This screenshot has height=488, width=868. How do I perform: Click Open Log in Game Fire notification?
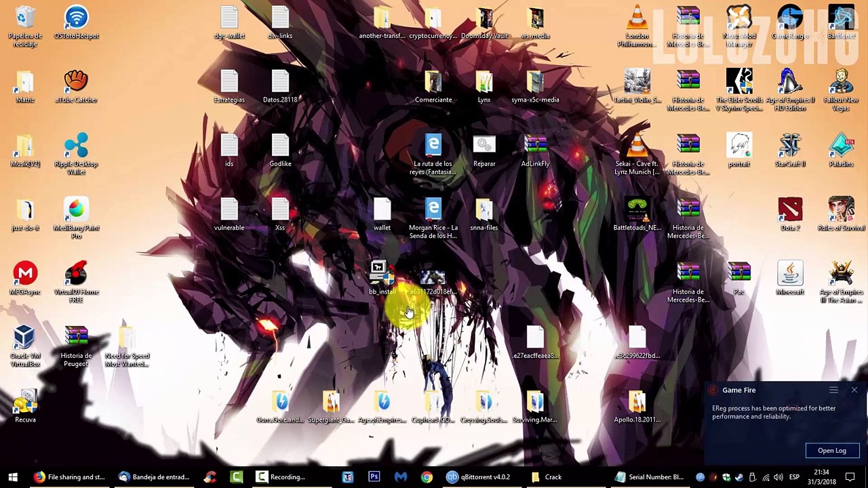click(x=831, y=451)
